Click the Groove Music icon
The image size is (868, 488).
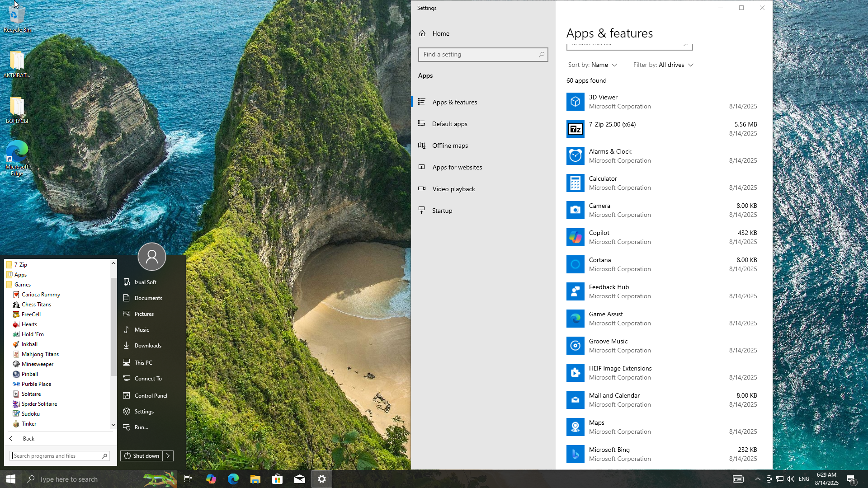575,346
